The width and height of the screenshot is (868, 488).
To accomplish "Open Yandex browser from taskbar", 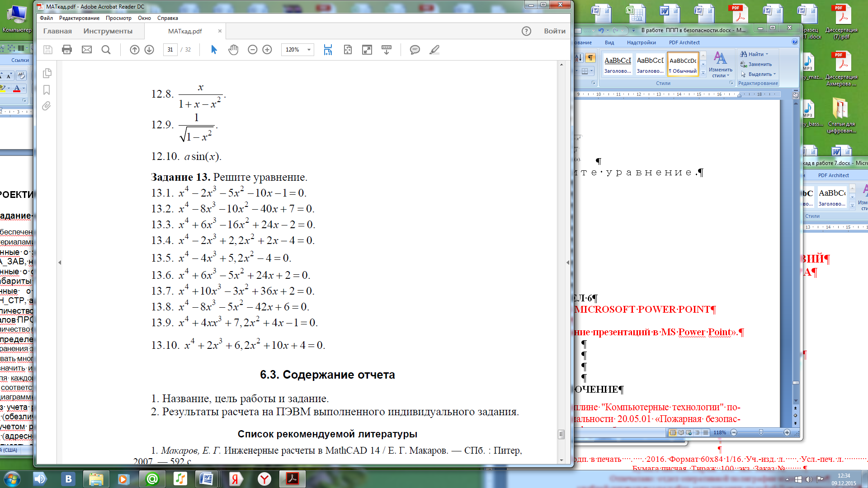I will pyautogui.click(x=264, y=479).
